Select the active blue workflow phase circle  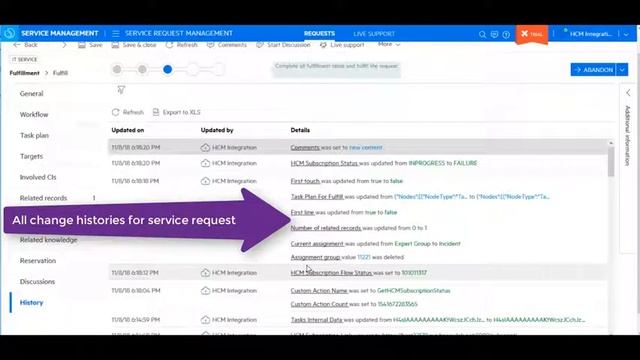click(x=167, y=69)
